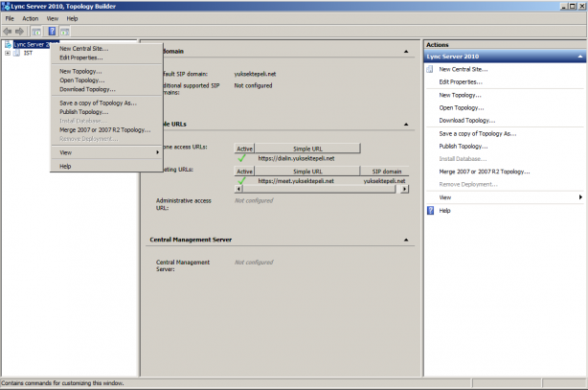Viewport: 588px width, 390px height.
Task: Click Edit Properties in Actions pane
Action: tap(461, 82)
